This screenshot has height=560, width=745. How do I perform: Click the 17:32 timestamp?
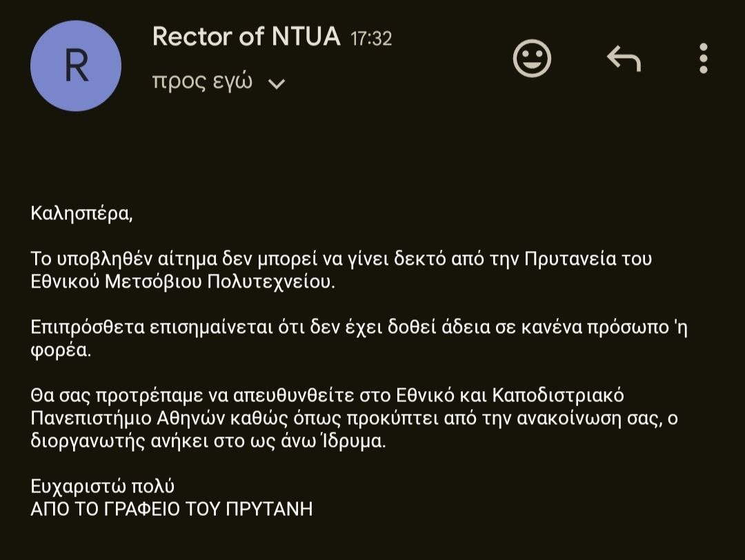pos(371,39)
